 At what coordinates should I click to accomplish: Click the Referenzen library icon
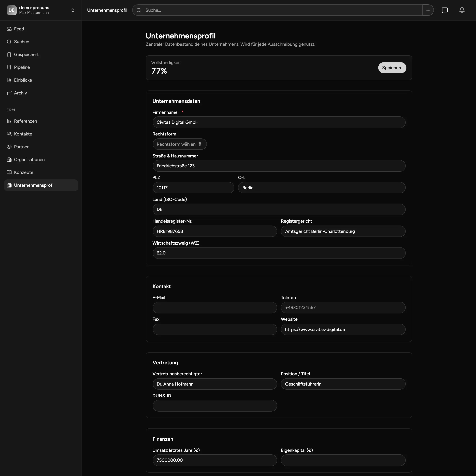[9, 121]
